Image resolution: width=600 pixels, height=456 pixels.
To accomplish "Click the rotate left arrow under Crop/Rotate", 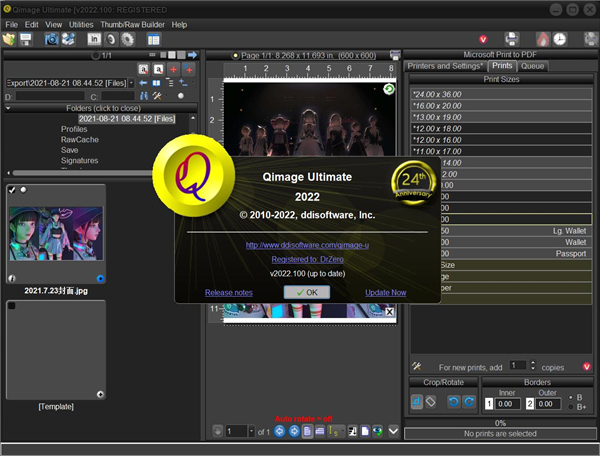I will (x=453, y=401).
